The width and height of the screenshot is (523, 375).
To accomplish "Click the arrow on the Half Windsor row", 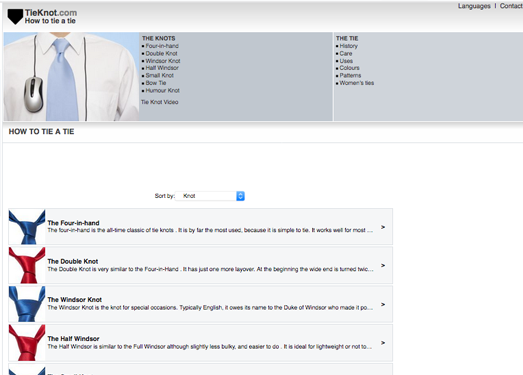I will [383, 343].
